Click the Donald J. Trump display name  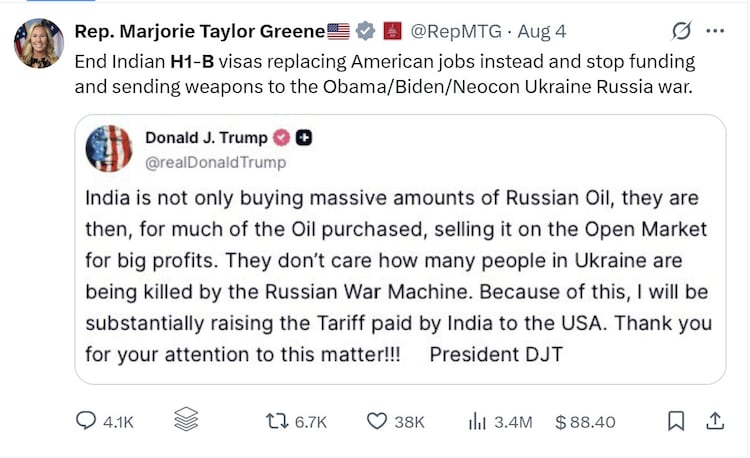pyautogui.click(x=207, y=138)
